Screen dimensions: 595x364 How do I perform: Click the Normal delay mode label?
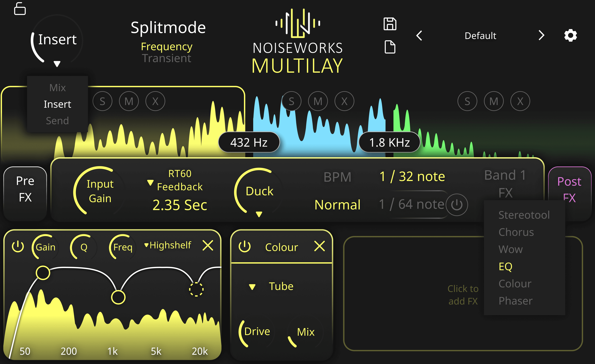point(337,205)
